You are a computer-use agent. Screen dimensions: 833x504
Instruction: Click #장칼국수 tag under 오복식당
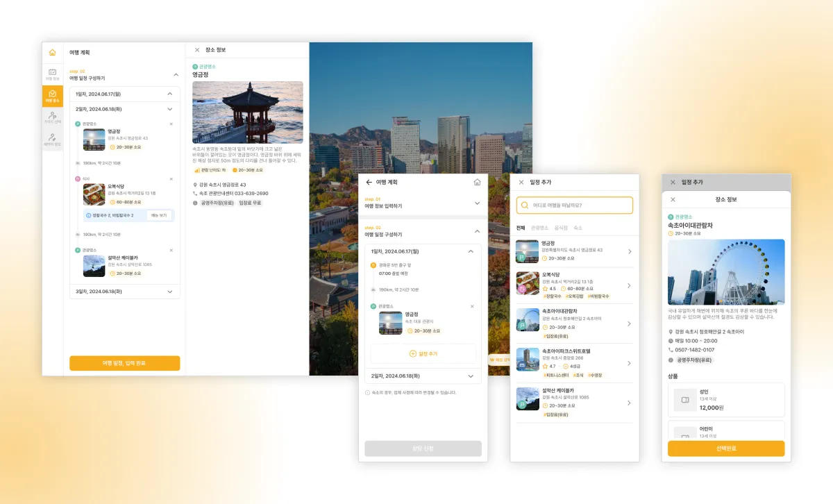tap(553, 296)
